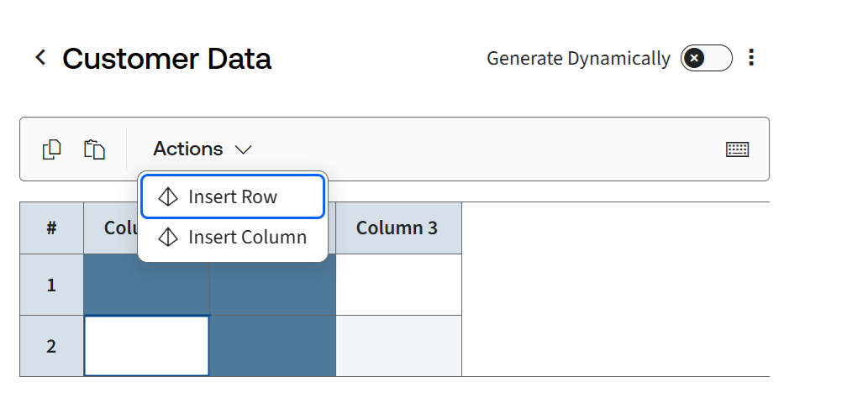This screenshot has height=403, width=868.
Task: Click the copy icon in the toolbar
Action: 51,149
